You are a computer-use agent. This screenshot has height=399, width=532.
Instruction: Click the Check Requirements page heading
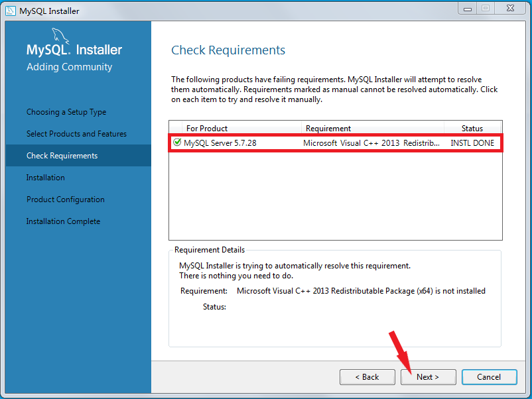(228, 50)
